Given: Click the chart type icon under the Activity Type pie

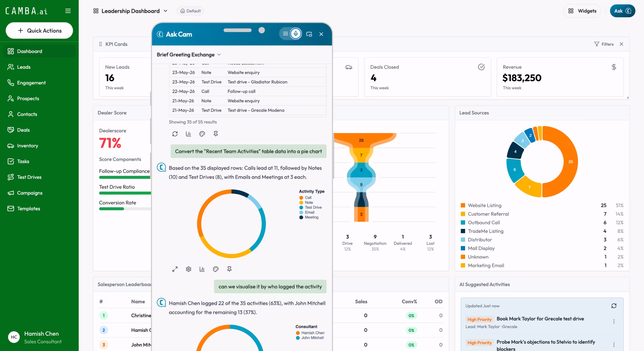Looking at the screenshot, I should (202, 269).
